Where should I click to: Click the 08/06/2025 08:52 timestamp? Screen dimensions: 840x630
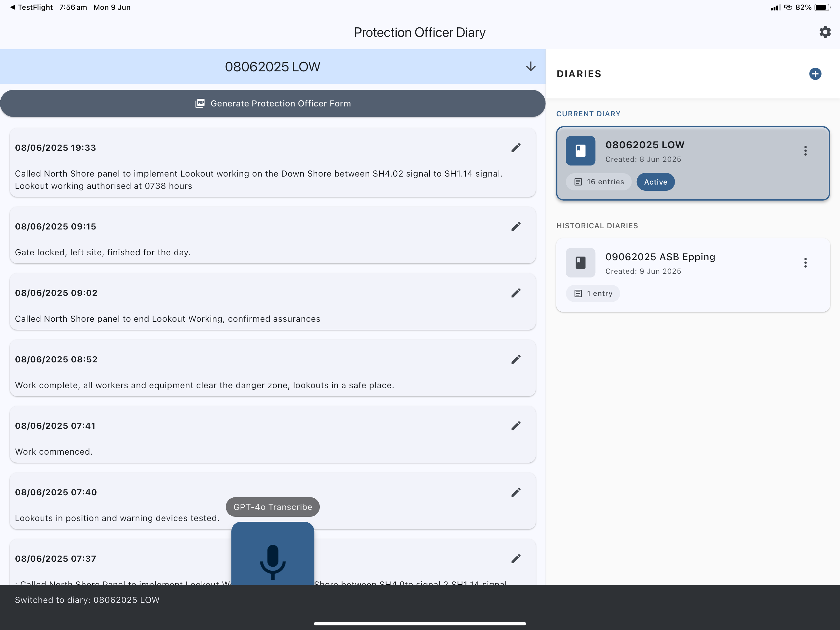coord(56,360)
